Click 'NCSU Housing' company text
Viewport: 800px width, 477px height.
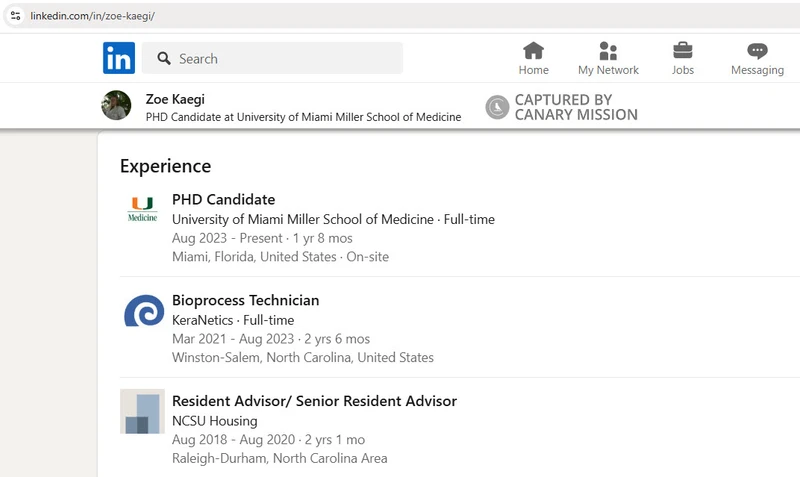click(x=215, y=421)
